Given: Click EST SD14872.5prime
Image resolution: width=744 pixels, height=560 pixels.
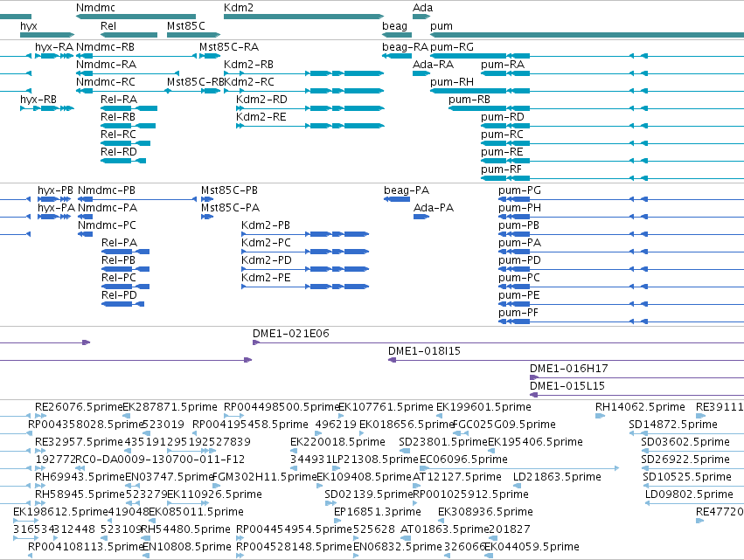Looking at the screenshot, I should click(673, 425).
